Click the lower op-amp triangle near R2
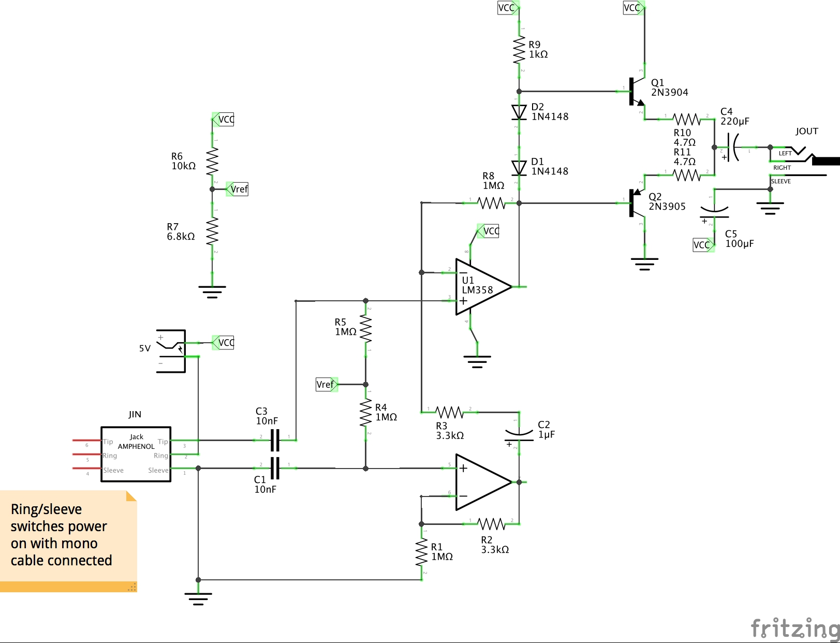The width and height of the screenshot is (840, 643). 483,482
